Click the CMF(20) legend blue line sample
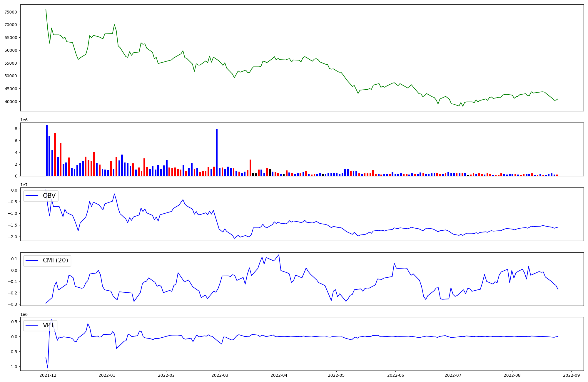Screen dimensions: 588x382 coord(32,260)
